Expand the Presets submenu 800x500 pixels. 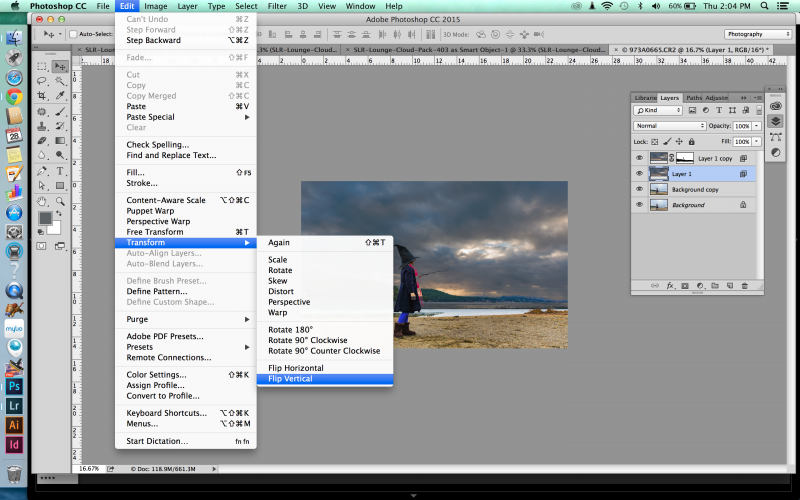click(186, 347)
